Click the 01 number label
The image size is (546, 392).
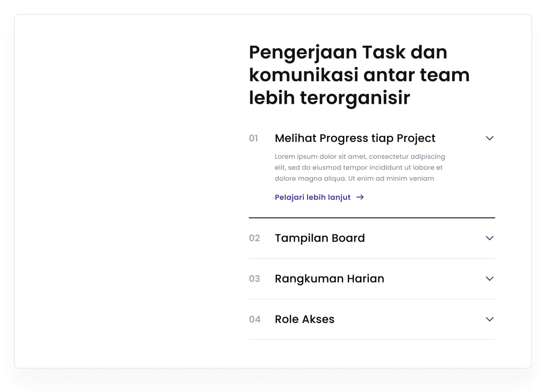point(253,138)
